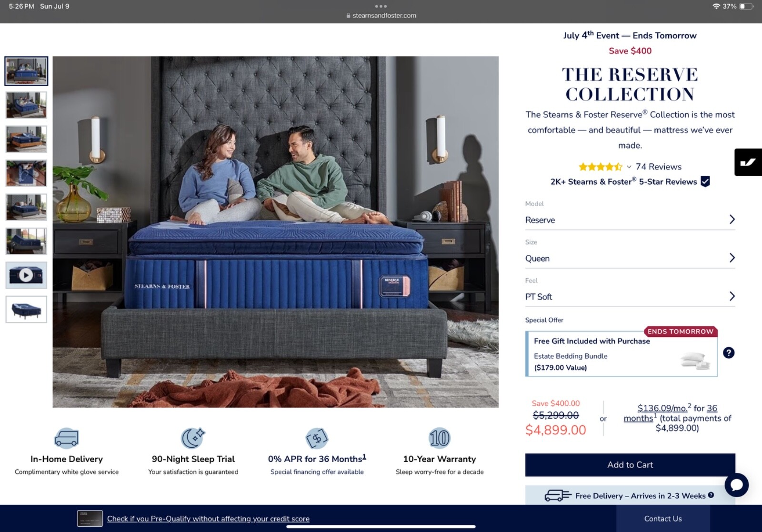The image size is (762, 532).
Task: Tap the stearnsandfoster.com address bar
Action: [381, 15]
